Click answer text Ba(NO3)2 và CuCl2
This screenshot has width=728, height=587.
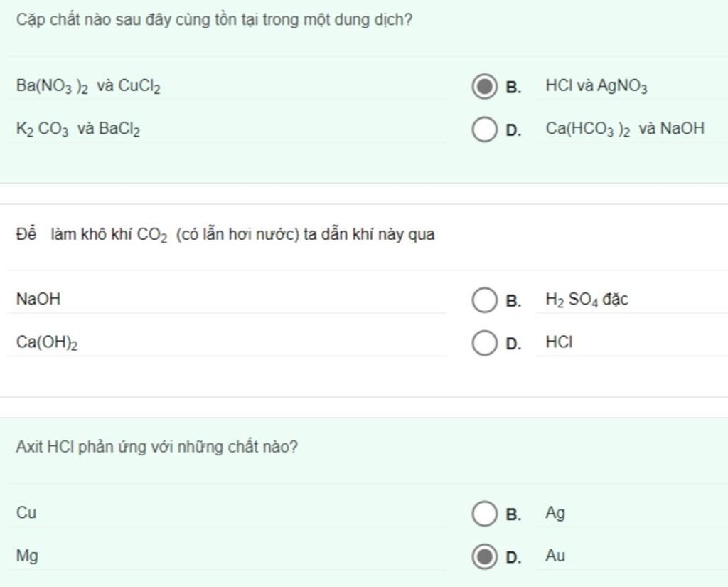click(x=88, y=87)
